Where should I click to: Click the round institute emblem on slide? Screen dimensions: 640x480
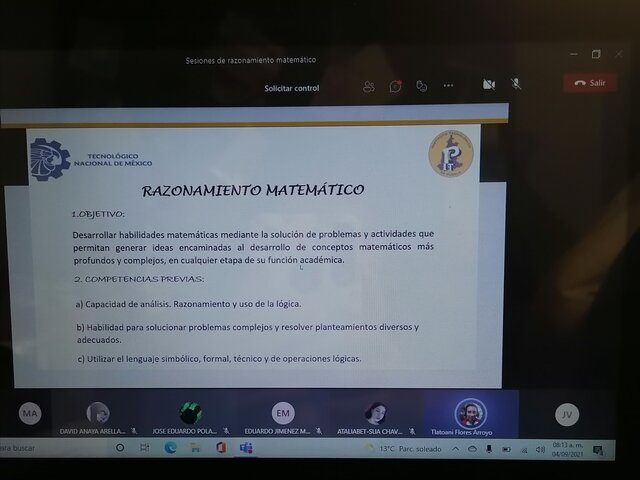click(x=451, y=153)
